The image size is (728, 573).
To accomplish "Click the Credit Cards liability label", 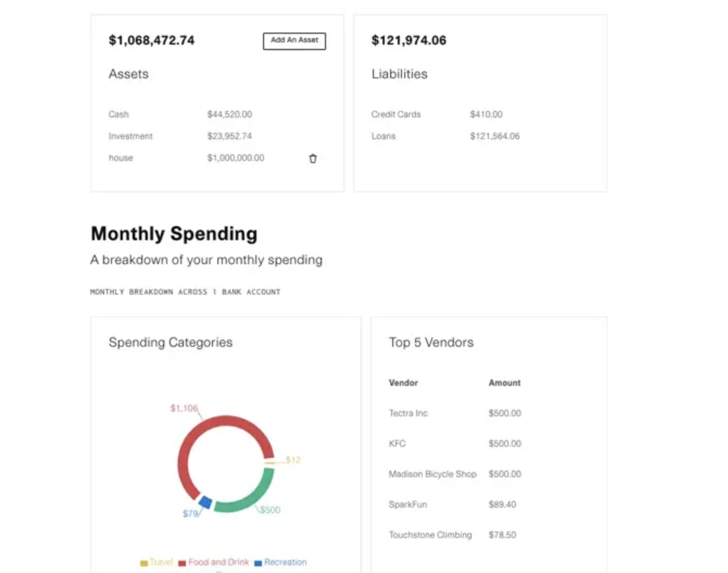I will point(396,115).
